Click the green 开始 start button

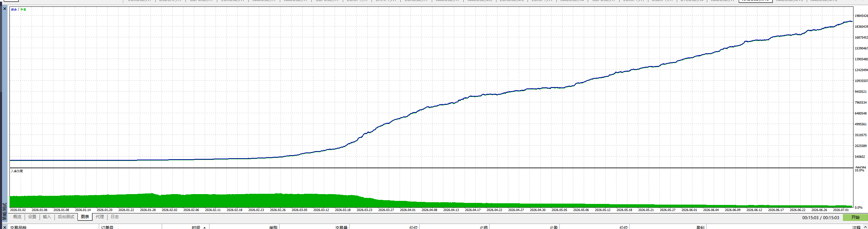[x=855, y=217]
